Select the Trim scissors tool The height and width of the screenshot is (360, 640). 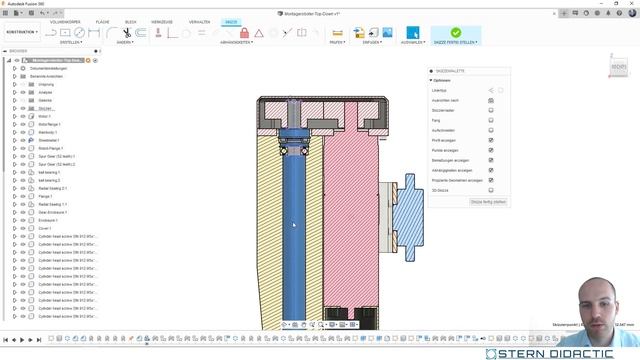127,33
